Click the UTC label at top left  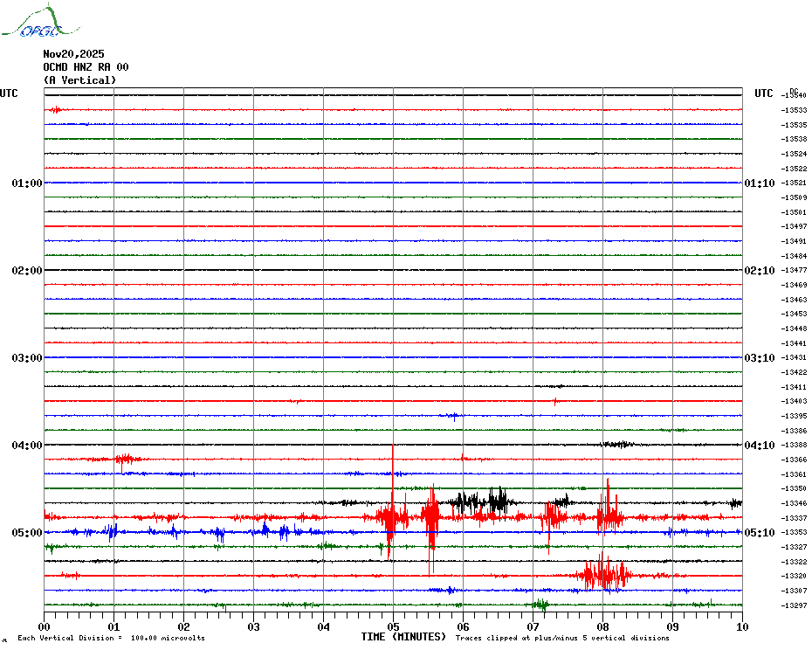[x=9, y=93]
